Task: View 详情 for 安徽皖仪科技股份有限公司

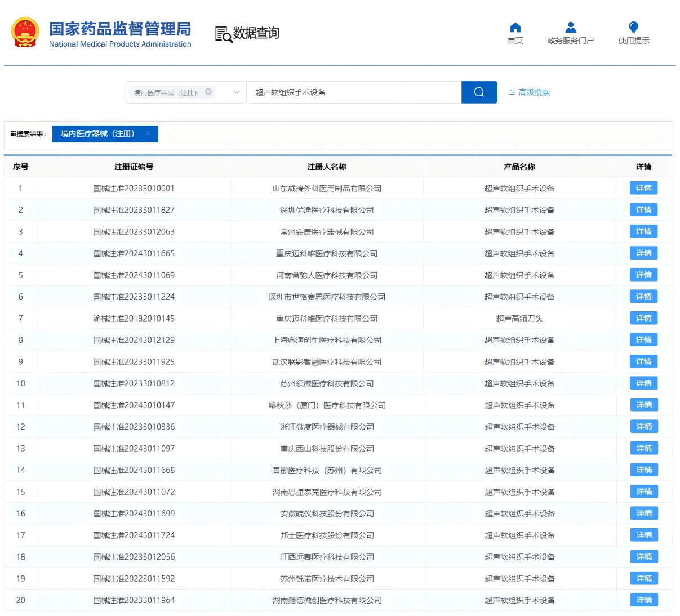Action: pos(643,514)
